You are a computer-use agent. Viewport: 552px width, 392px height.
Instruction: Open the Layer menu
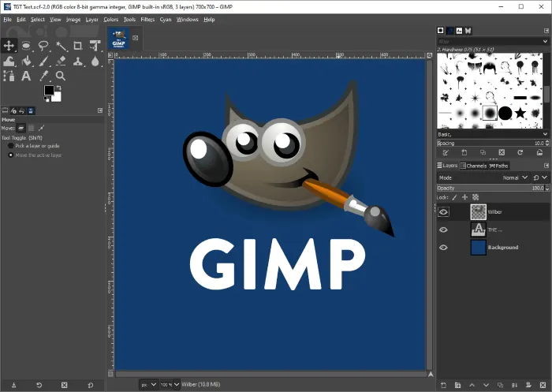coord(92,20)
